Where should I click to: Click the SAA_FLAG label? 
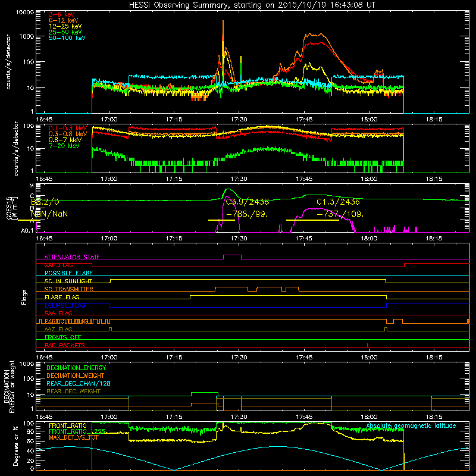click(58, 313)
